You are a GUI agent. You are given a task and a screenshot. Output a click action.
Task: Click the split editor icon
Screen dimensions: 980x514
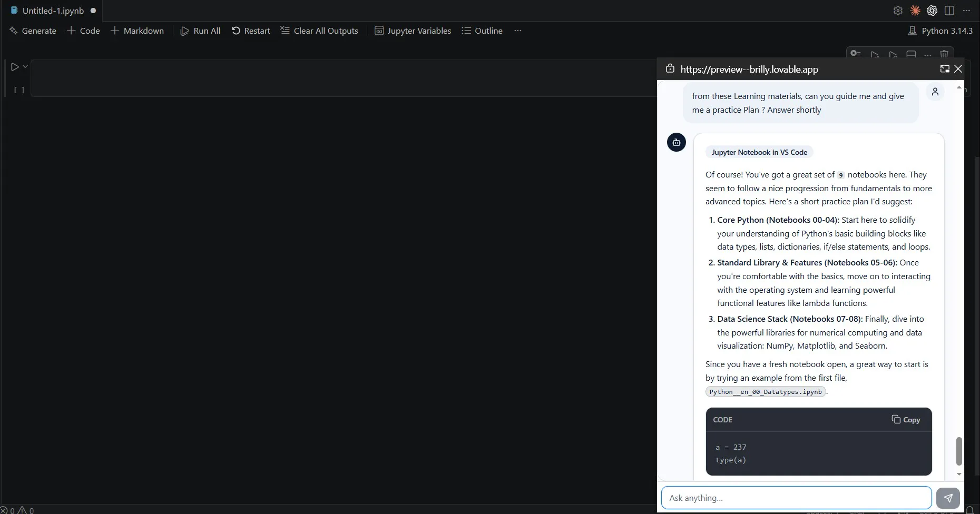pos(949,11)
